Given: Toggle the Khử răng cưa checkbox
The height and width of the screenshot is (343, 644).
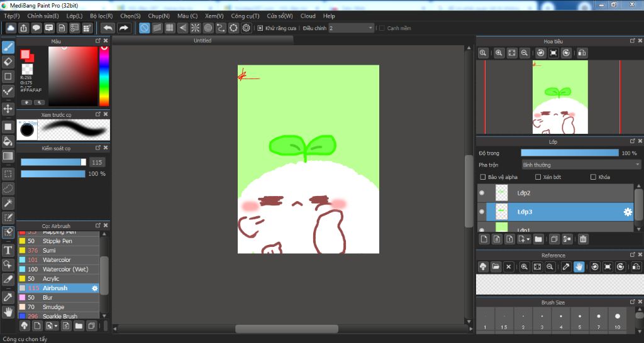Looking at the screenshot, I should [x=260, y=28].
